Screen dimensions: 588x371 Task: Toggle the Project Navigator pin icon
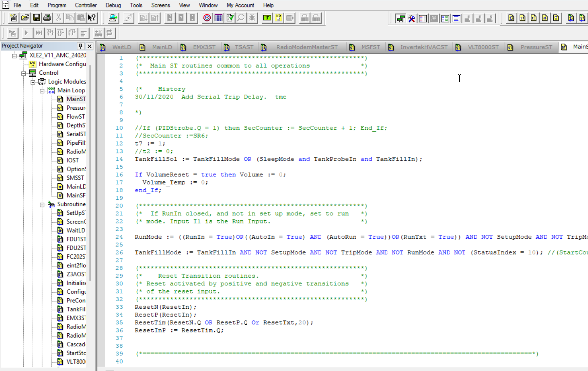81,46
